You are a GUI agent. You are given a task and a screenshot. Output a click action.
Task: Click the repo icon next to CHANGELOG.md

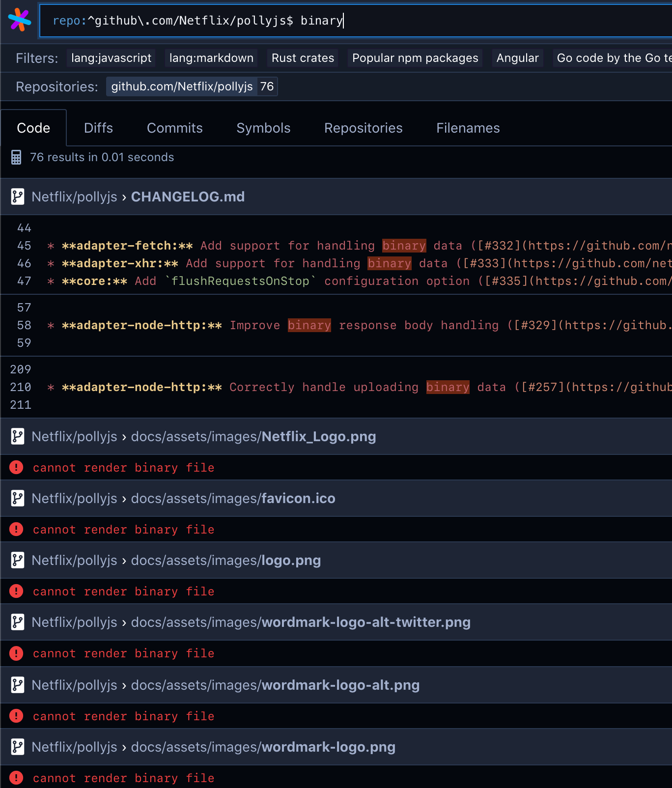pos(18,197)
